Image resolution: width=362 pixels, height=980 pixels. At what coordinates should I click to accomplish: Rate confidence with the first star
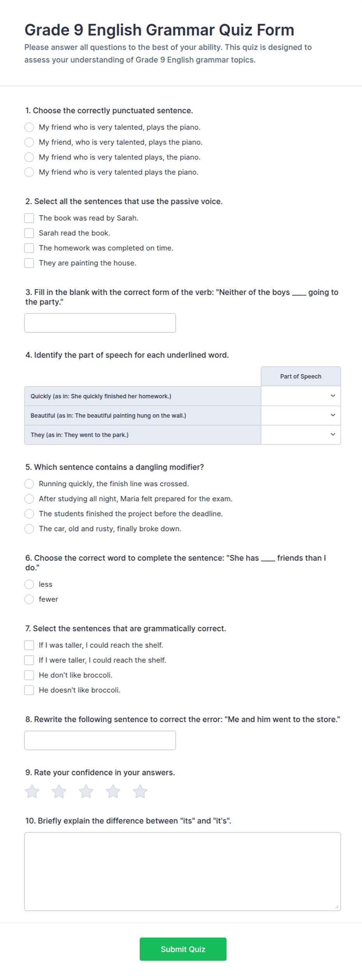coord(32,791)
